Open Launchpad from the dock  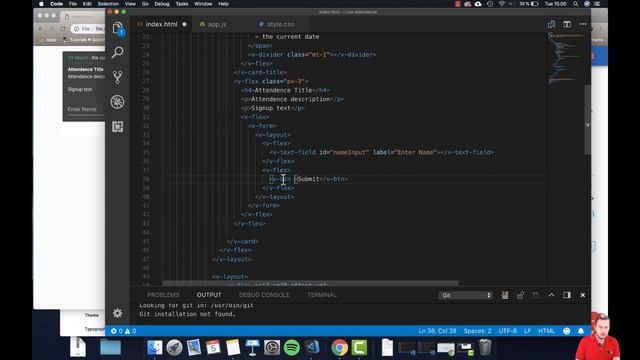(x=174, y=348)
